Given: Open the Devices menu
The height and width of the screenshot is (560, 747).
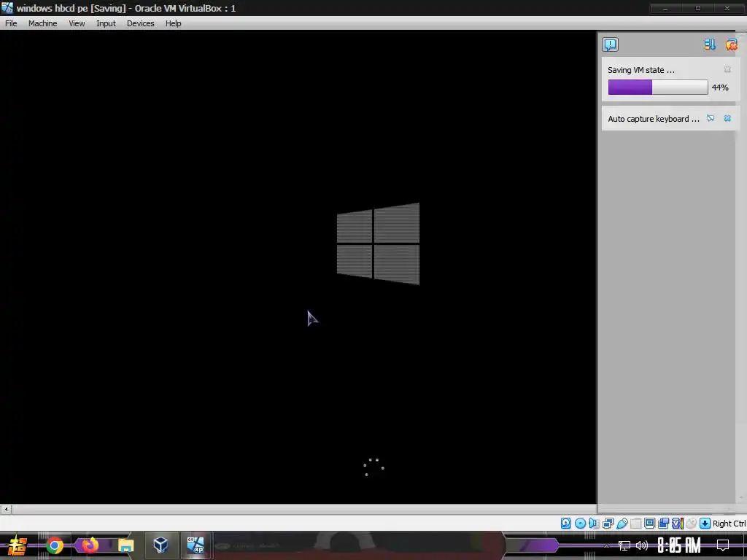Looking at the screenshot, I should click(x=140, y=23).
